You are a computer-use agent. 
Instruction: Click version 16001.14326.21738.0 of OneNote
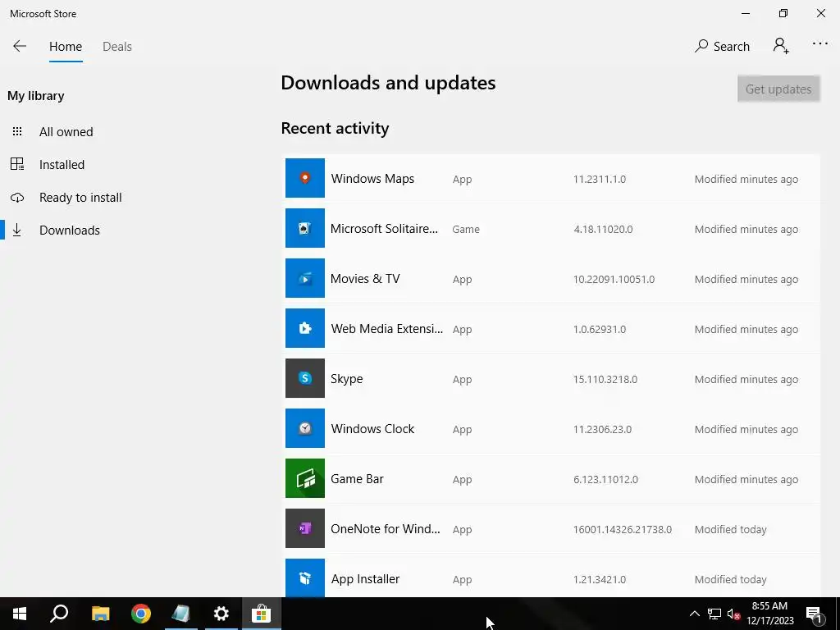pos(623,529)
